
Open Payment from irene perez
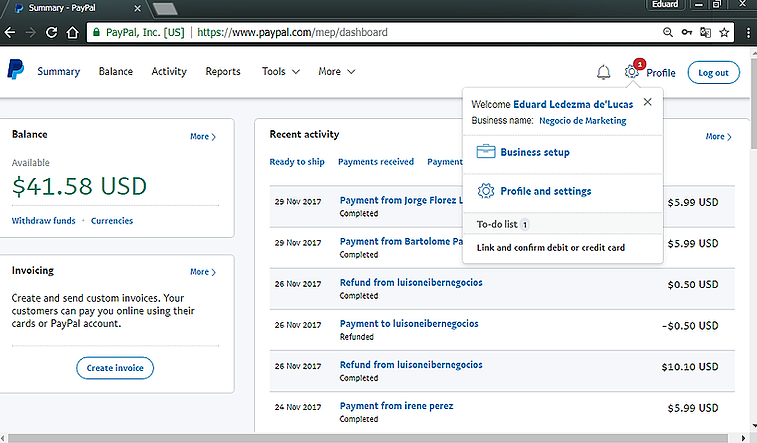pyautogui.click(x=396, y=406)
